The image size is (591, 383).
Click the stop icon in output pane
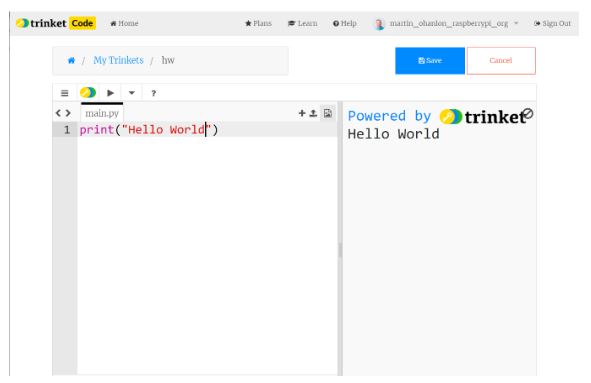point(528,113)
